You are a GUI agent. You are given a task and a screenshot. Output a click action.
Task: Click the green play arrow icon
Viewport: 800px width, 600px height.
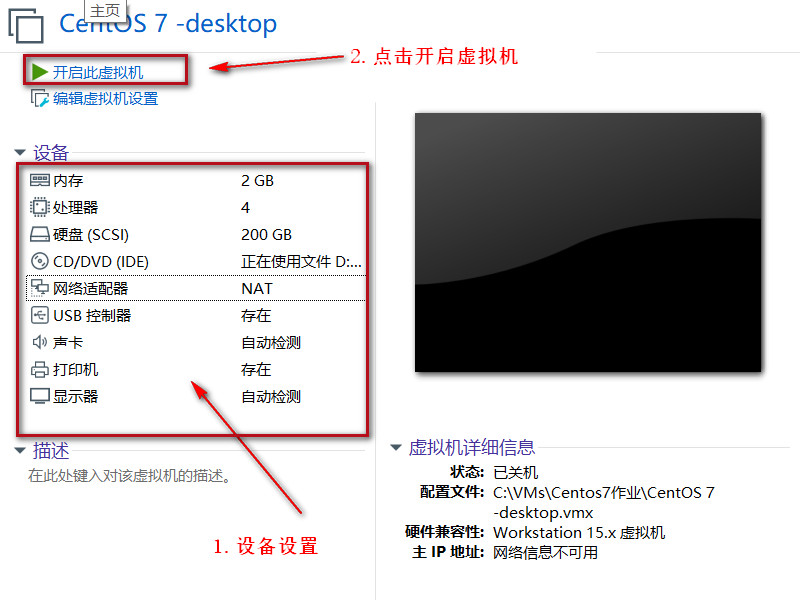pos(39,72)
